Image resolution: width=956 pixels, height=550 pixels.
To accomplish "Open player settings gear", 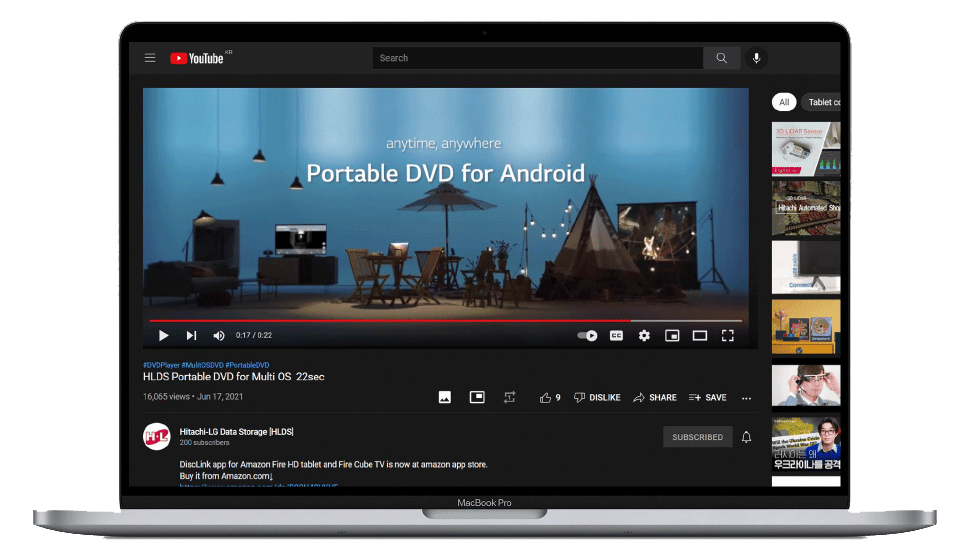I will [x=644, y=335].
